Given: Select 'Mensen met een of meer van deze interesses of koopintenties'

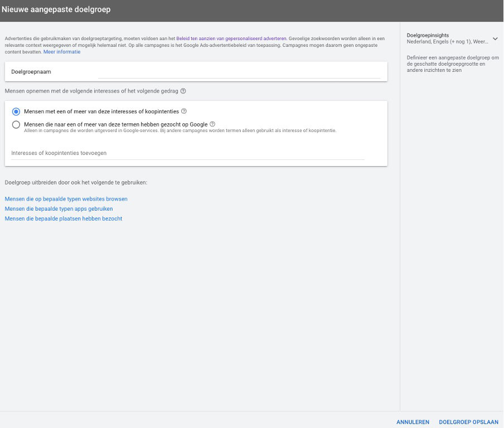Looking at the screenshot, I should [16, 110].
